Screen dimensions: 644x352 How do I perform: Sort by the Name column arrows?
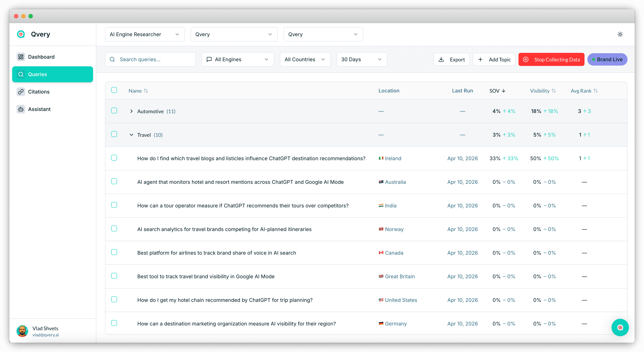pos(146,91)
